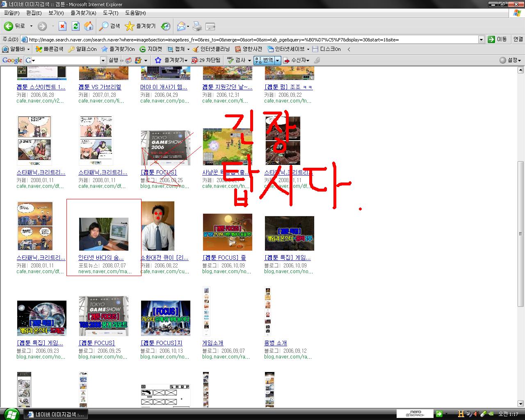
Task: Go to the Home page icon
Action: (x=88, y=26)
